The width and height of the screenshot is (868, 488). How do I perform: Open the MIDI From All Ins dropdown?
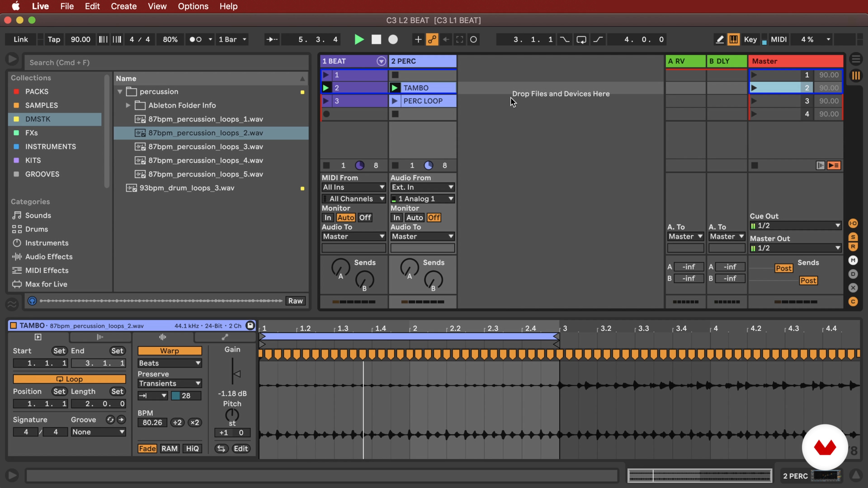tap(354, 187)
